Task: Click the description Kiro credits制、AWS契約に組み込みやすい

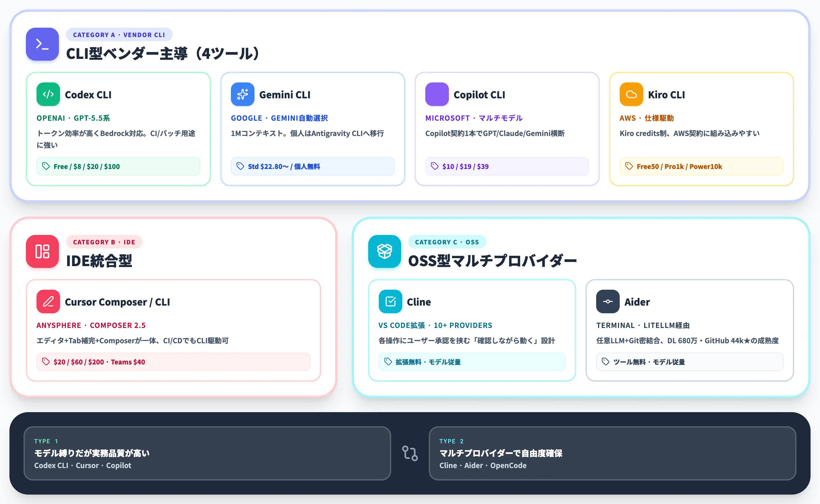Action: tap(690, 133)
